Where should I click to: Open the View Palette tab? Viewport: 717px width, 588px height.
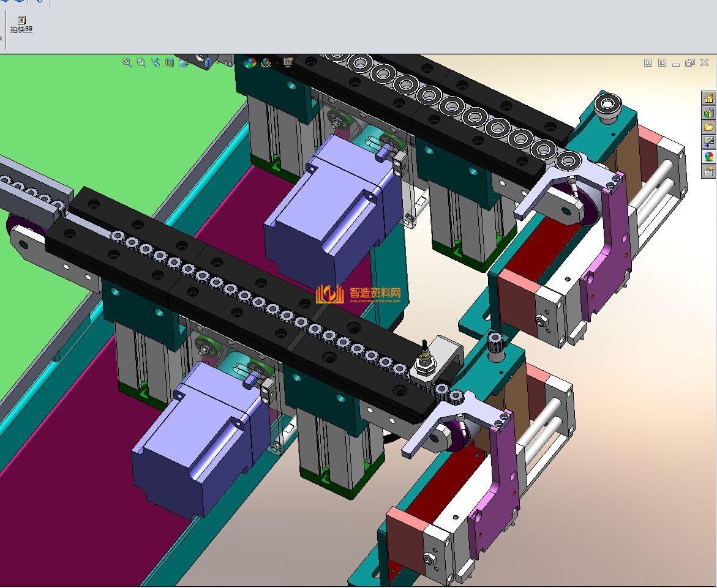point(708,142)
